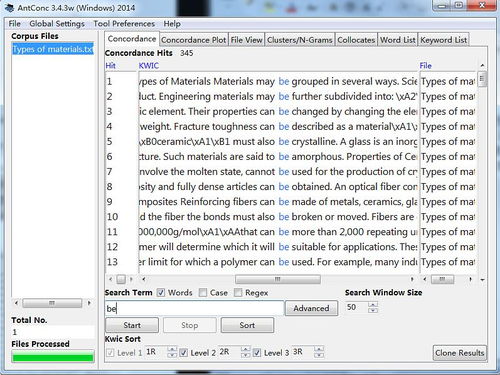500x375 pixels.
Task: Click the File column scroll right arrow
Action: 470,279
